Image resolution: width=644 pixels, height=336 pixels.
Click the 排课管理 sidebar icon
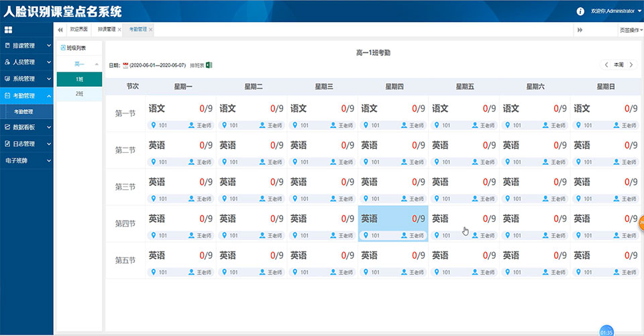pos(7,46)
